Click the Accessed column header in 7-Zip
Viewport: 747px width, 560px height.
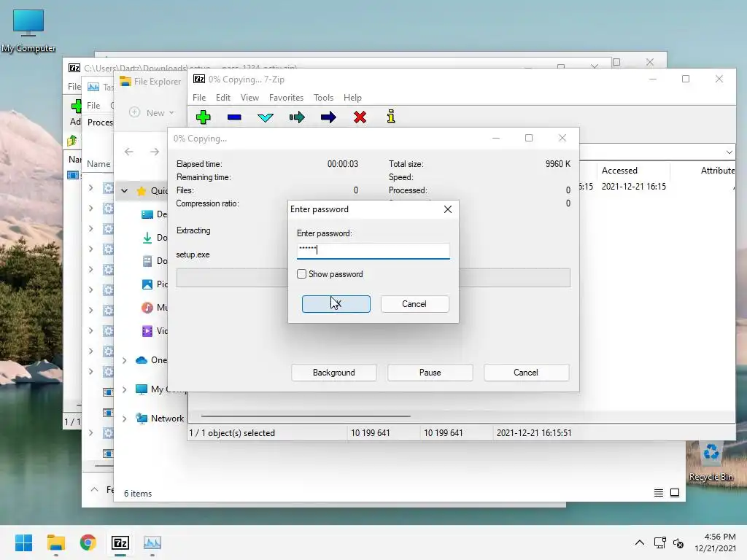[619, 171]
